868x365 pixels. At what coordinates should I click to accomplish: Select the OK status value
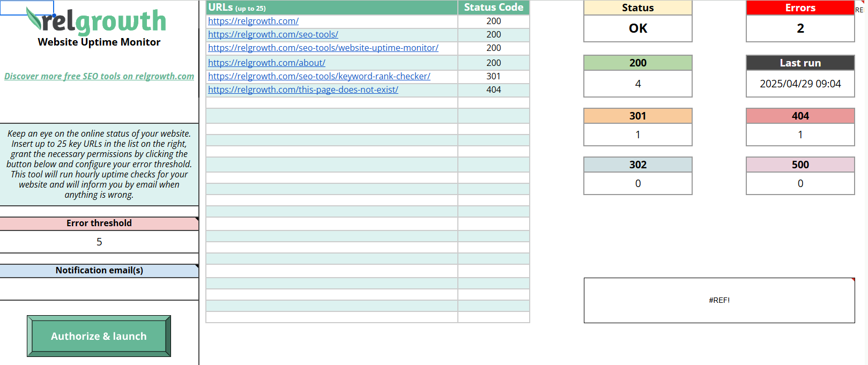click(638, 28)
